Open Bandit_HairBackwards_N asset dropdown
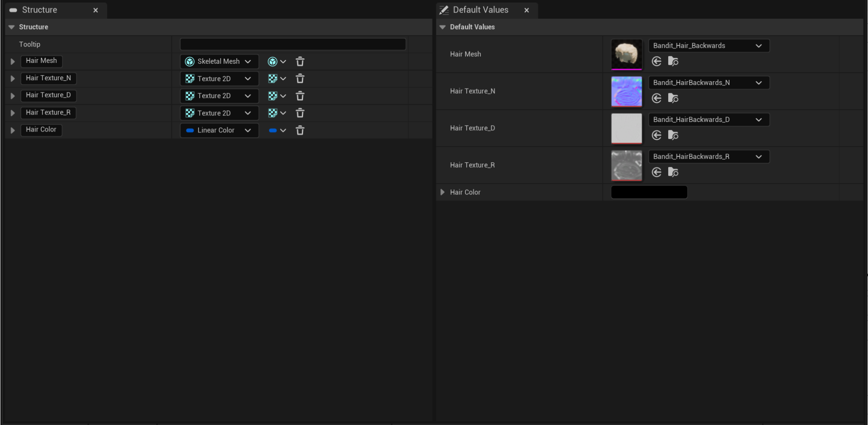The width and height of the screenshot is (868, 425). [709, 82]
